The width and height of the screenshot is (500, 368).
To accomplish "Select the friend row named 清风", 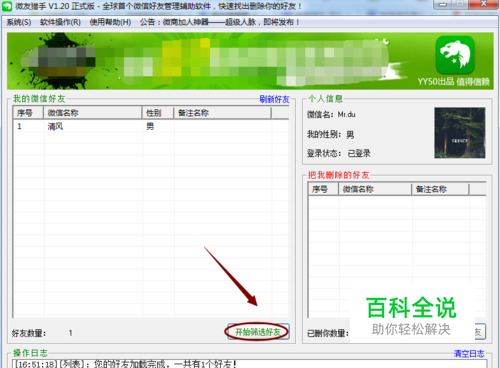I will pyautogui.click(x=151, y=127).
